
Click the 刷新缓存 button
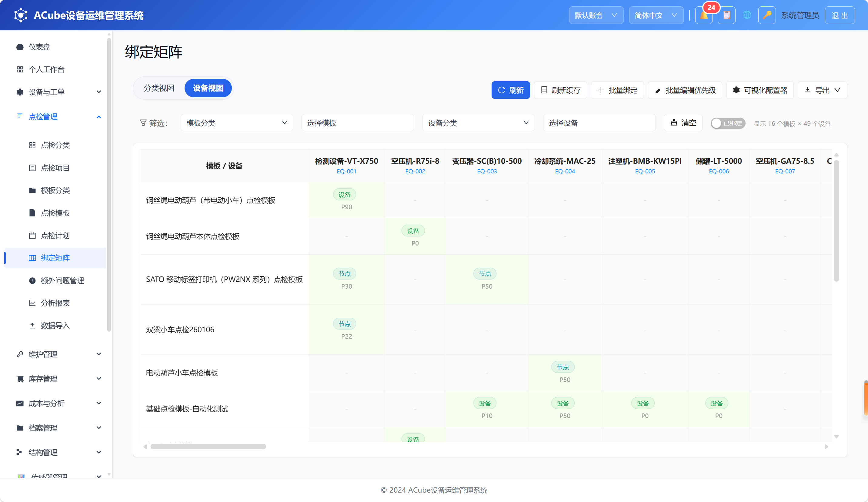coord(560,90)
